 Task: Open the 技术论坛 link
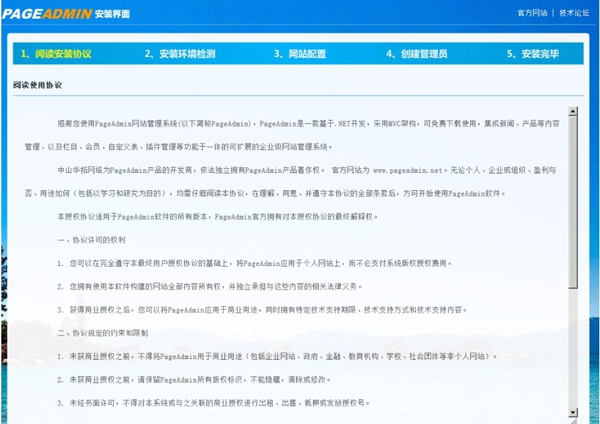pyautogui.click(x=574, y=13)
